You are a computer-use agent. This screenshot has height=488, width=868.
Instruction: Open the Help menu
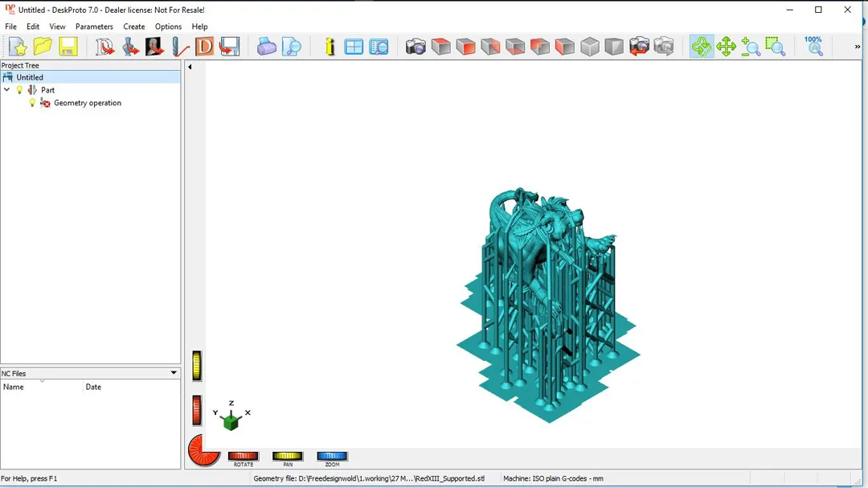point(199,27)
